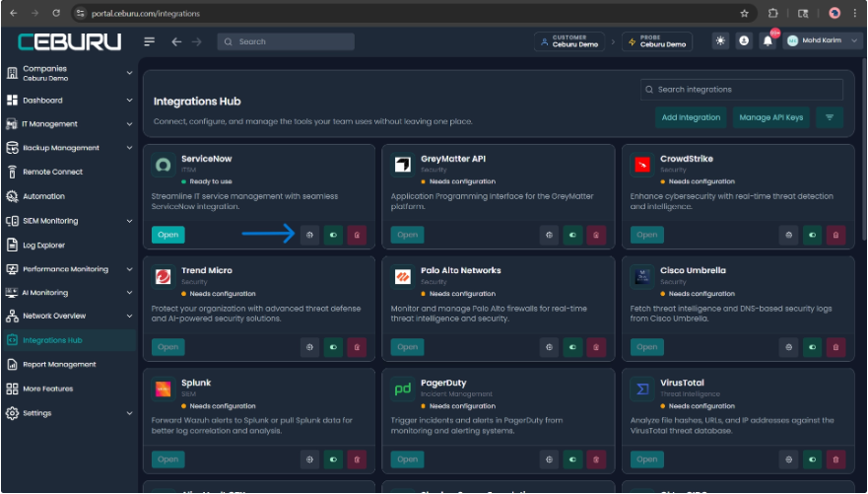868x494 pixels.
Task: Expand Dashboard submenu chevron
Action: coord(129,101)
